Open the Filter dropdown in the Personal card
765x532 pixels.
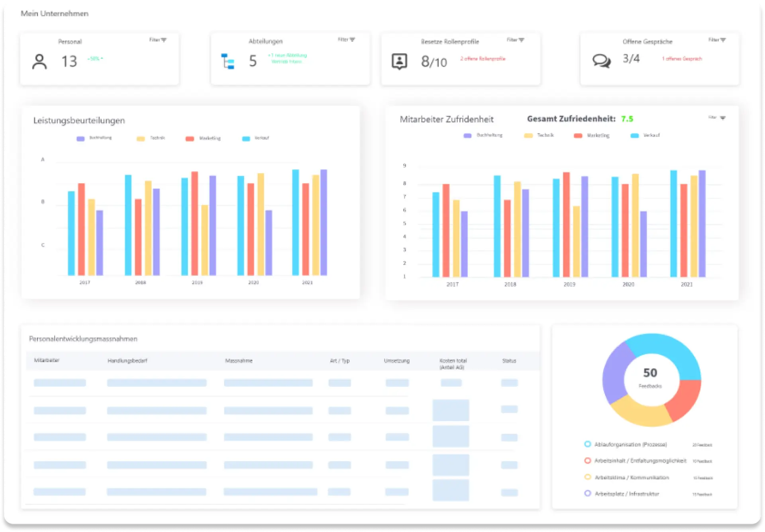158,40
